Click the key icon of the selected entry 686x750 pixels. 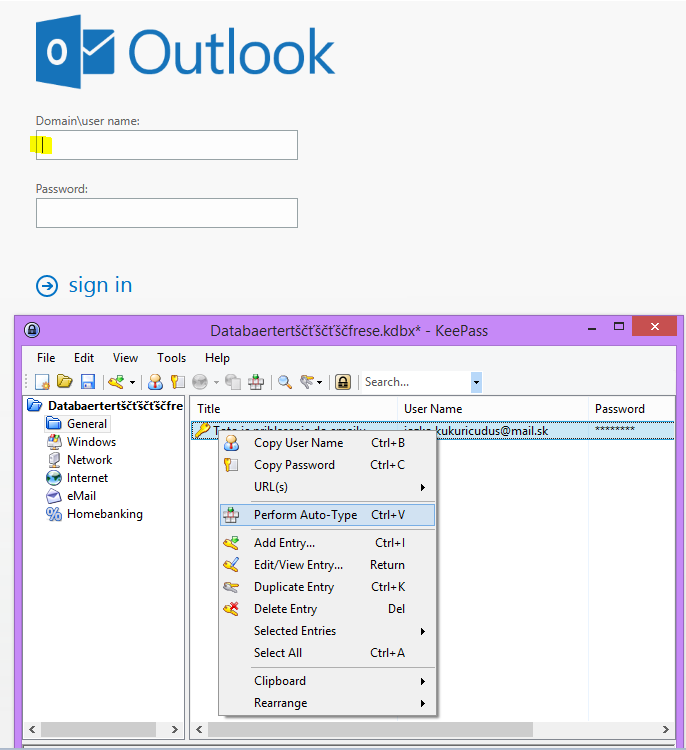[x=202, y=430]
